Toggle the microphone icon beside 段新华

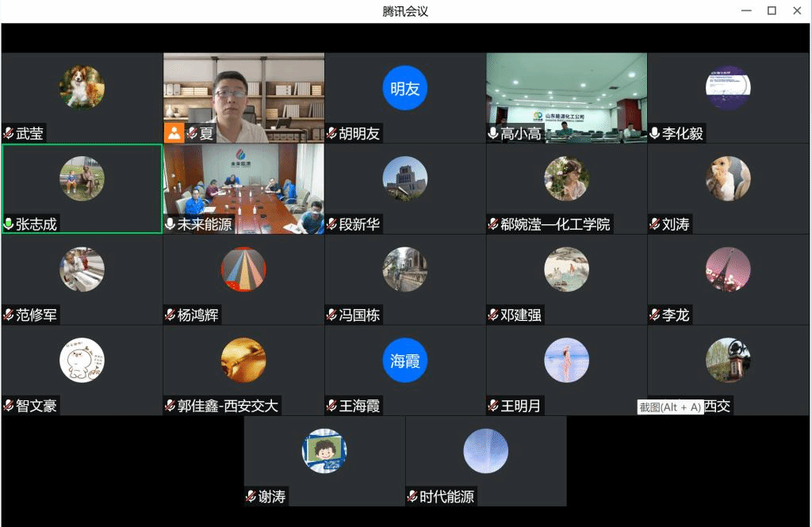click(x=332, y=224)
